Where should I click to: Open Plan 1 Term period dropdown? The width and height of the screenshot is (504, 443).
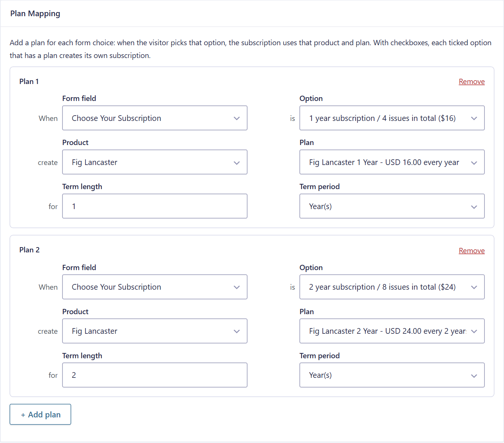click(392, 206)
